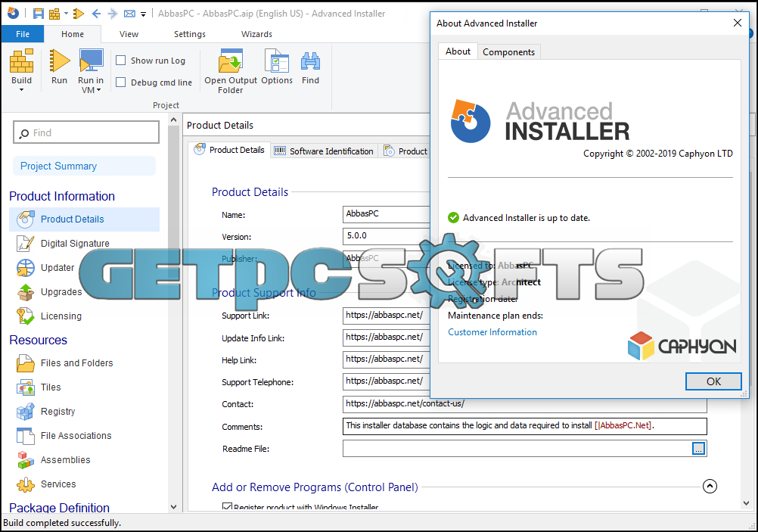Click the Contact input field
The height and width of the screenshot is (532, 758).
coord(525,404)
